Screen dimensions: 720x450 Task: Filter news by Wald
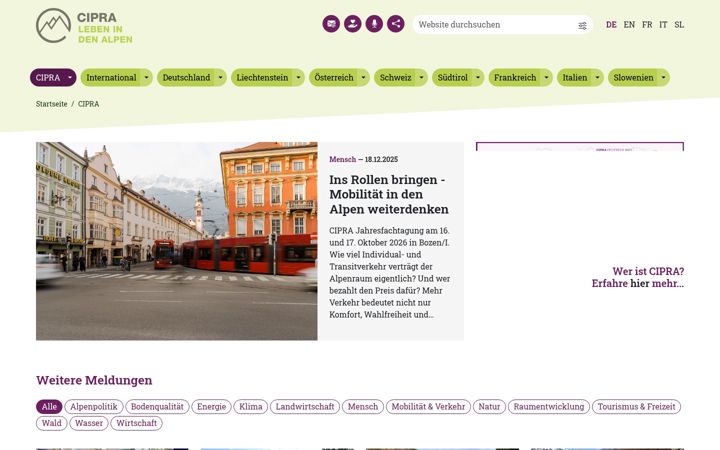tap(51, 423)
